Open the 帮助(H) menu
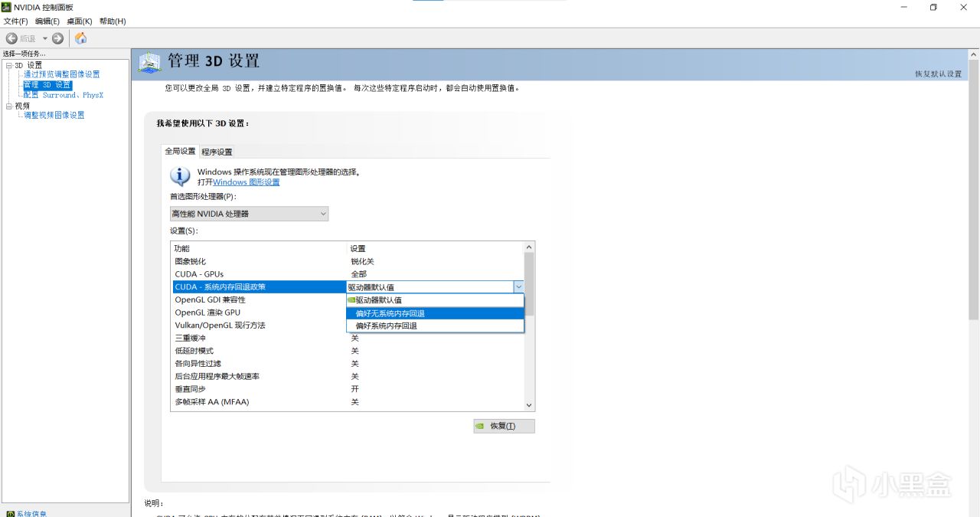Screen dimensions: 980x517 (x=113, y=21)
